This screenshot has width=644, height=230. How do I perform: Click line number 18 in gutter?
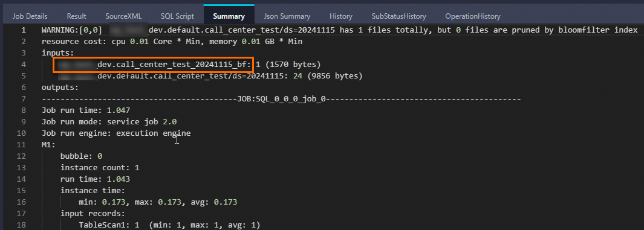[x=21, y=225]
